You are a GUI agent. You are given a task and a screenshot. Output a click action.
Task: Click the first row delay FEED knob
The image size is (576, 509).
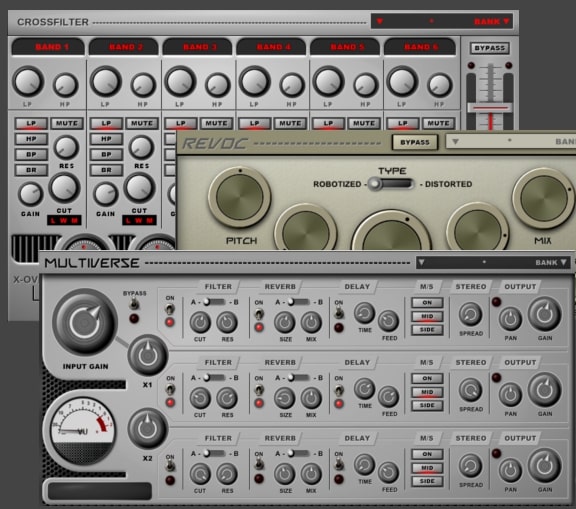389,321
